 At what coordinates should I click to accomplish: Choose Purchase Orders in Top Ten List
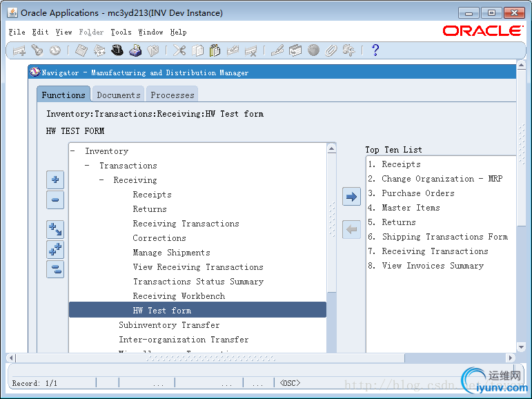418,193
